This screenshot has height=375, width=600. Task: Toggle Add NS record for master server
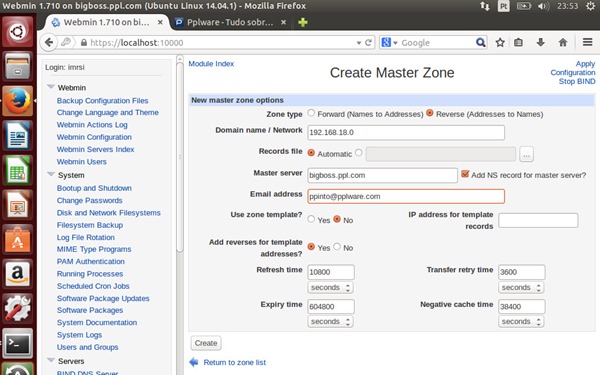(465, 174)
